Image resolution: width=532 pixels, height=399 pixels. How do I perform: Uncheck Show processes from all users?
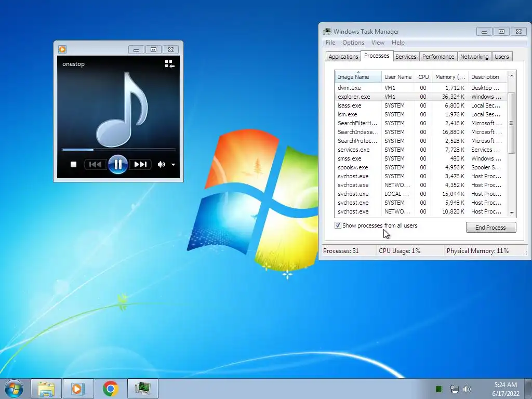point(338,225)
